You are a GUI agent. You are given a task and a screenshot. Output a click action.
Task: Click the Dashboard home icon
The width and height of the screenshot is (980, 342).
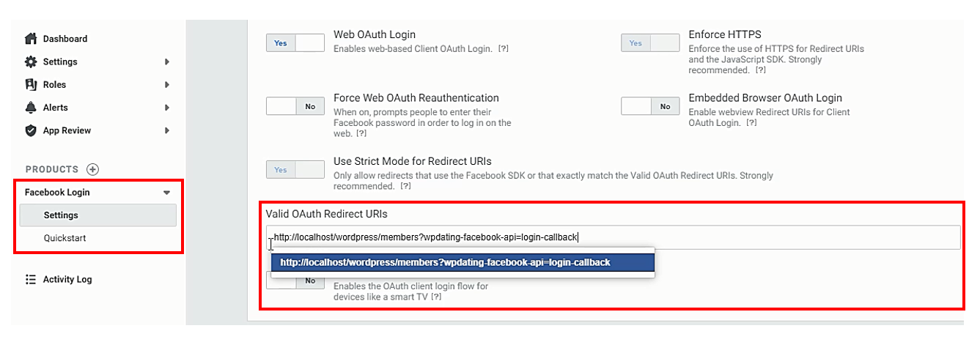coord(31,39)
